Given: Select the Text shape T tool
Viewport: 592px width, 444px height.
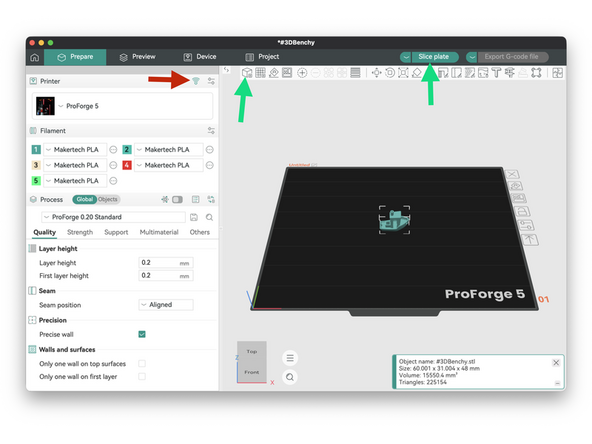Looking at the screenshot, I should [496, 72].
